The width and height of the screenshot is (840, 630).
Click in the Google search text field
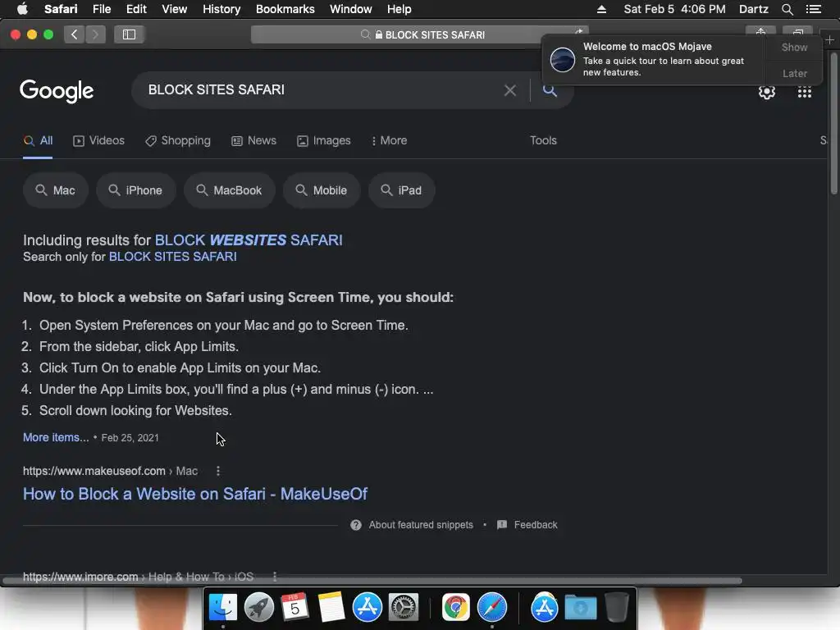(322, 90)
